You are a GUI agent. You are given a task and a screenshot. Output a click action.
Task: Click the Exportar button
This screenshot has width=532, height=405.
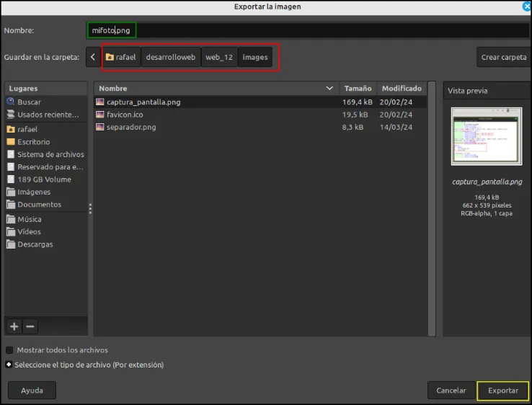(503, 391)
